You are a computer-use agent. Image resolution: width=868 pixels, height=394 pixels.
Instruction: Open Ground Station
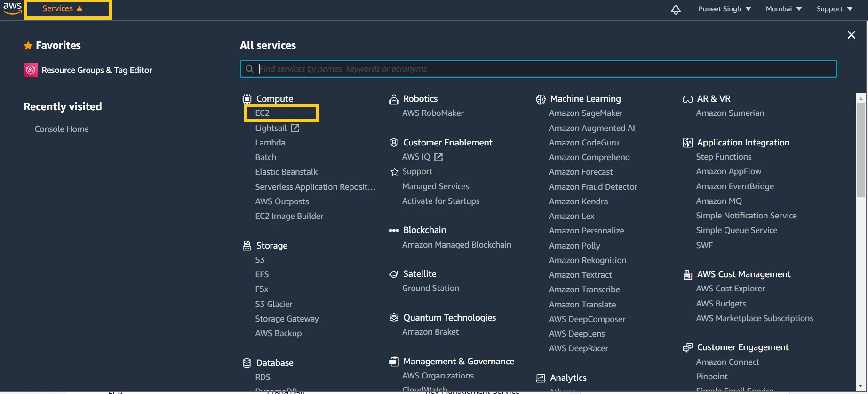click(x=430, y=288)
